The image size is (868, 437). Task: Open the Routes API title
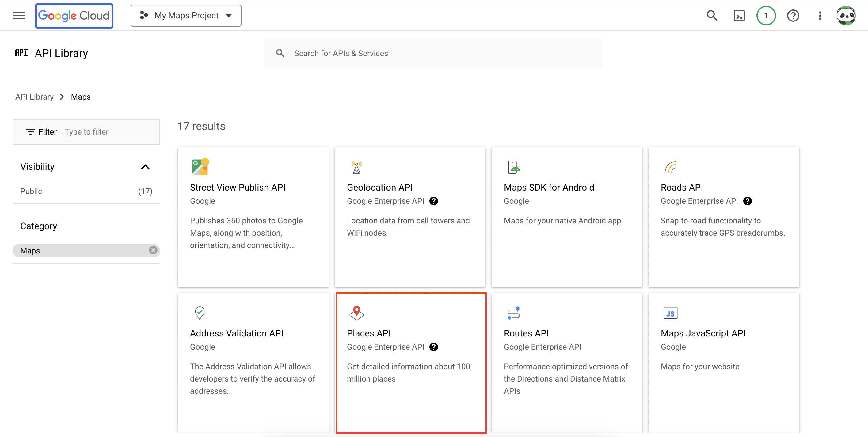click(526, 333)
